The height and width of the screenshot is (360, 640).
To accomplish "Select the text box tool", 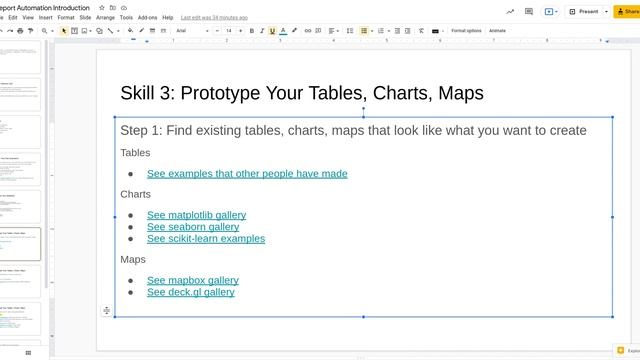I will pos(74,31).
